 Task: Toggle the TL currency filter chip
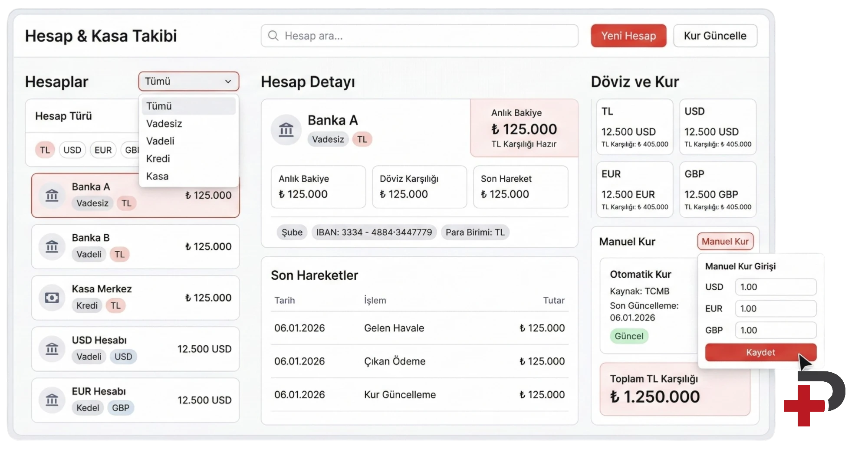click(45, 150)
